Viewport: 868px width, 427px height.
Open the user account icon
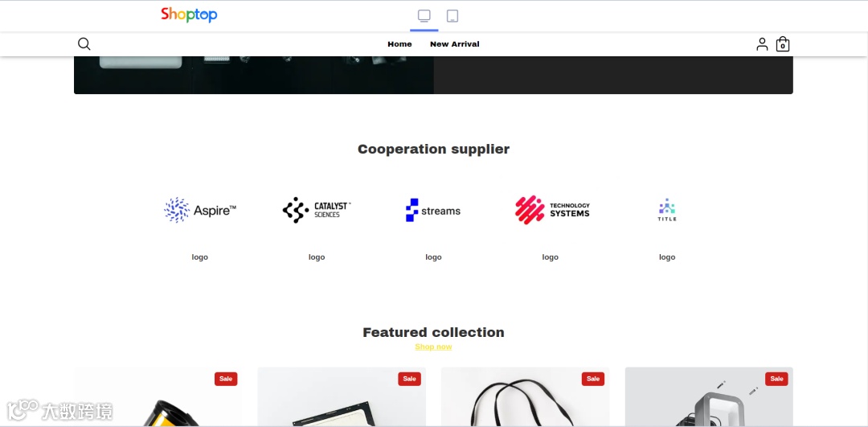point(762,44)
